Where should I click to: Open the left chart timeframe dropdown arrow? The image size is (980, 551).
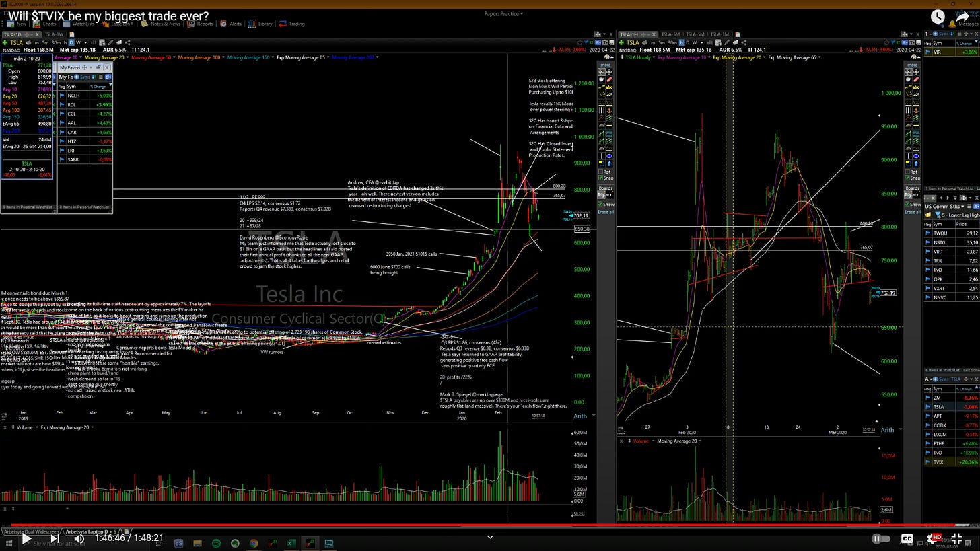pyautogui.click(x=85, y=42)
